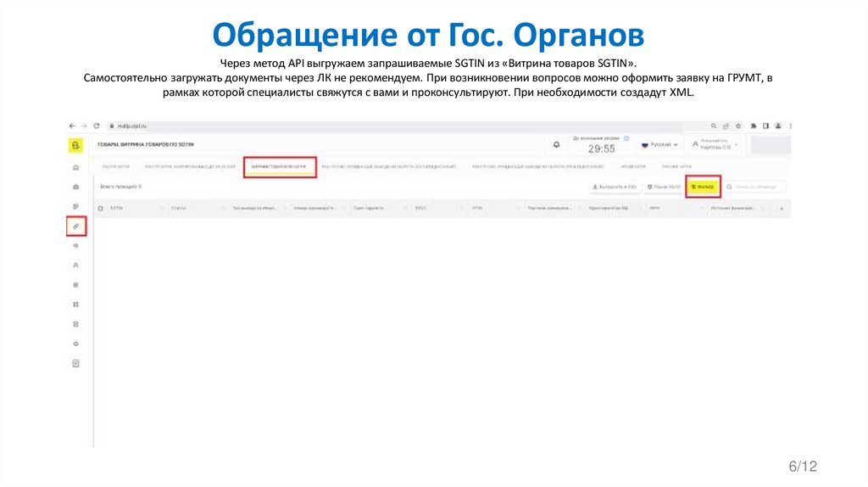The width and height of the screenshot is (868, 487).
Task: Click the yellow portal logo icon
Action: (75, 145)
